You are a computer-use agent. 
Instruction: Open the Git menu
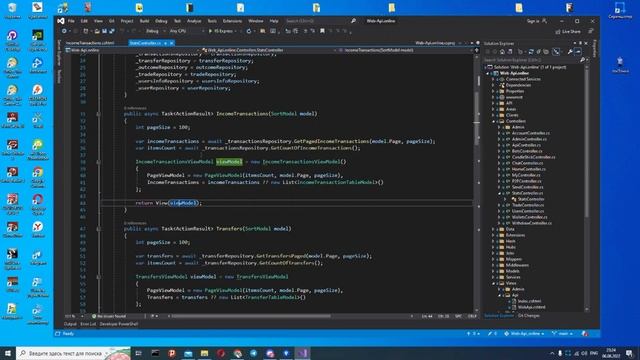pyautogui.click(x=111, y=21)
